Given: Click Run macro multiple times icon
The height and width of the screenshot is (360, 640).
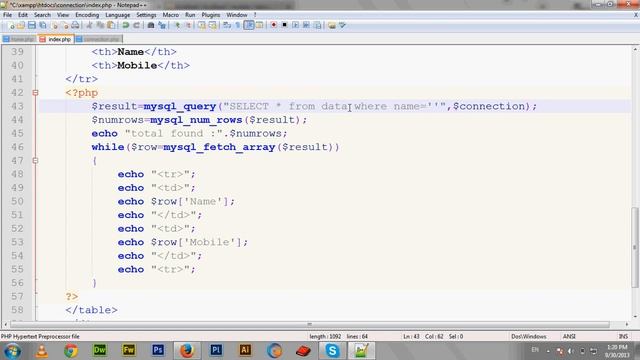Looking at the screenshot, I should 306,25.
